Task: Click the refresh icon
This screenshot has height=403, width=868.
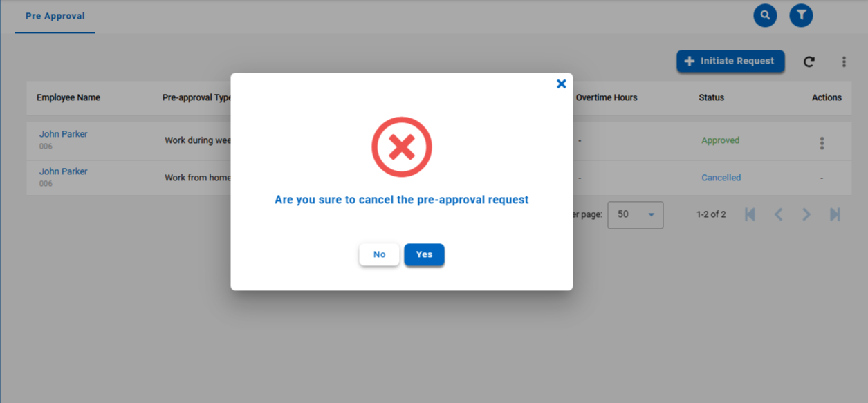Action: pyautogui.click(x=809, y=62)
